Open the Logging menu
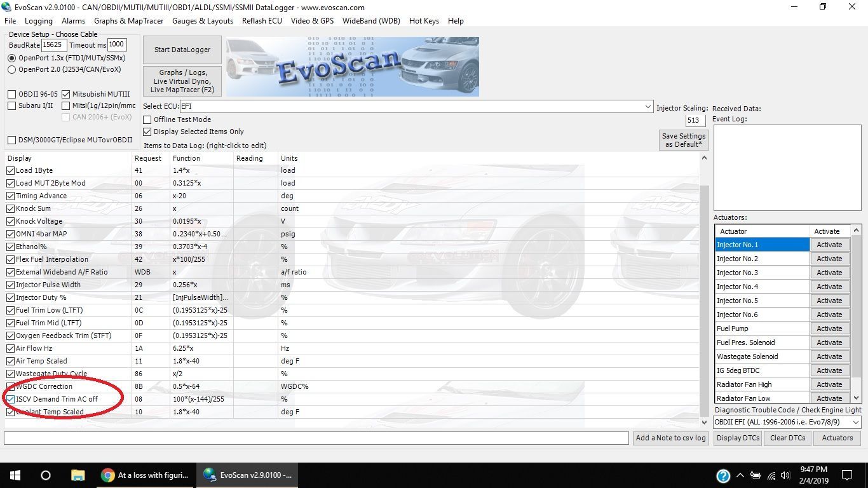The height and width of the screenshot is (488, 868). tap(39, 21)
